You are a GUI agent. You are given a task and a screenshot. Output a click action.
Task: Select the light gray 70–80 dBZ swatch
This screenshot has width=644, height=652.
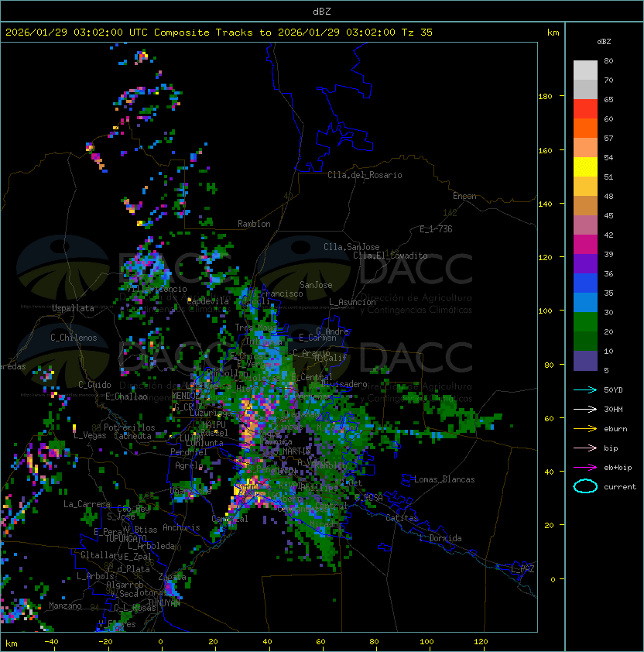585,70
